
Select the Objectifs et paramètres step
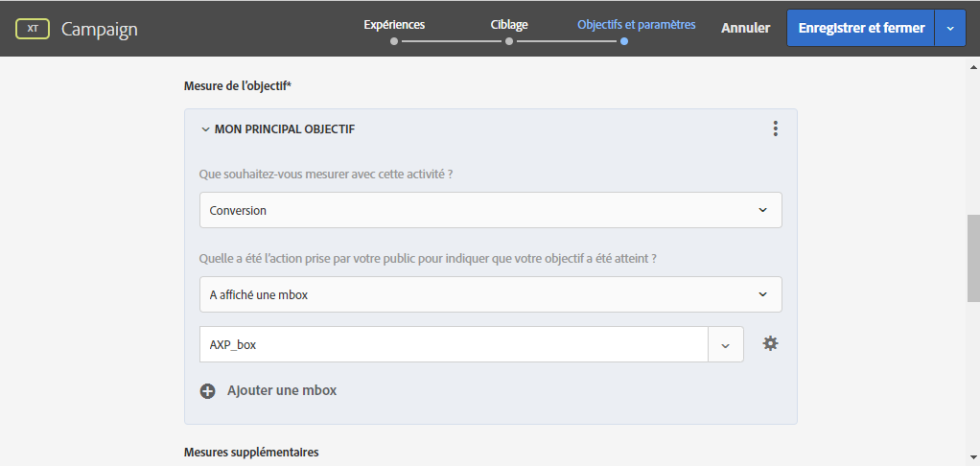pos(636,25)
